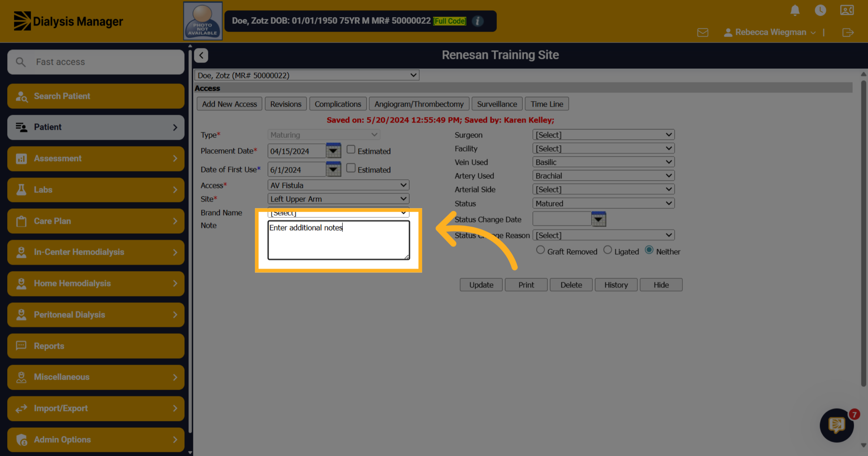Open the chat support bubble
The height and width of the screenshot is (456, 868).
click(x=837, y=425)
